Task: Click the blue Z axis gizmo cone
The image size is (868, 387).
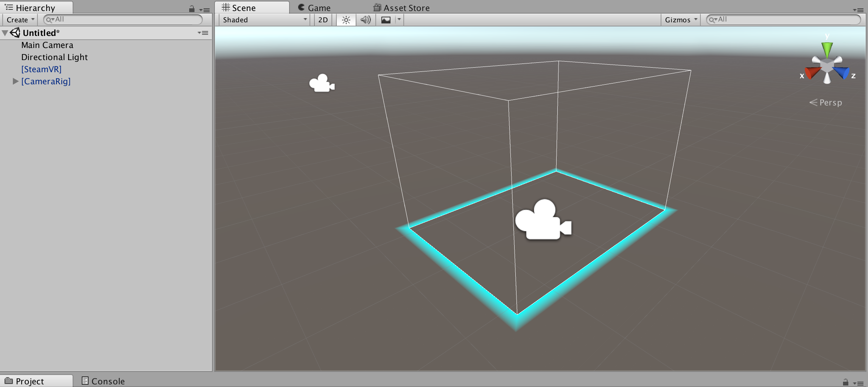Action: [x=842, y=72]
